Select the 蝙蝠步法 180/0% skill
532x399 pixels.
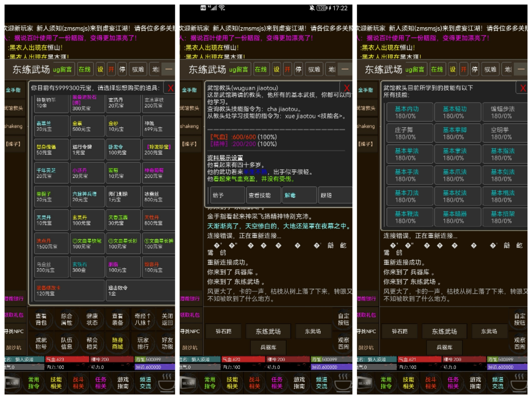pos(505,112)
